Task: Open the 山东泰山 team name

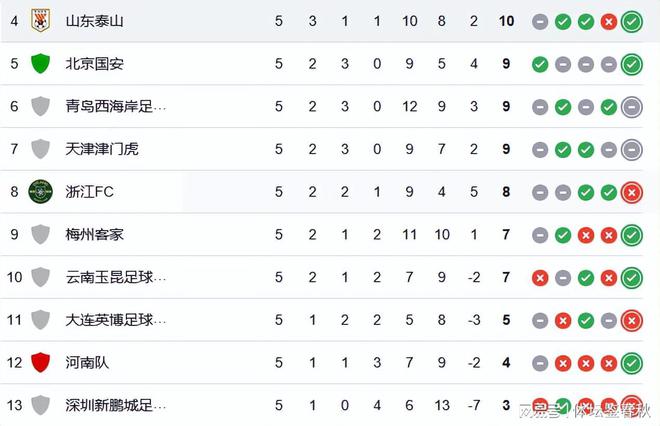Action: click(94, 21)
